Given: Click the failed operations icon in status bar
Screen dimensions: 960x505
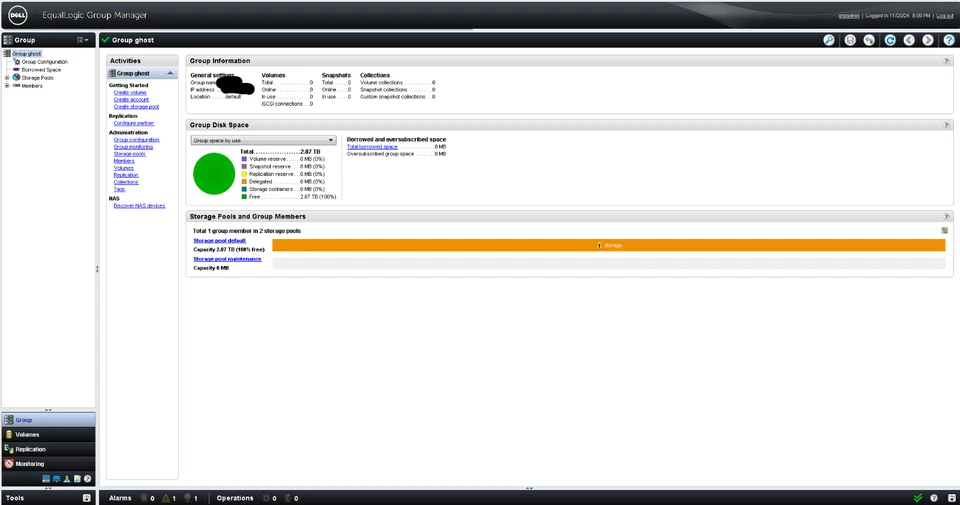Looking at the screenshot, I should 288,498.
